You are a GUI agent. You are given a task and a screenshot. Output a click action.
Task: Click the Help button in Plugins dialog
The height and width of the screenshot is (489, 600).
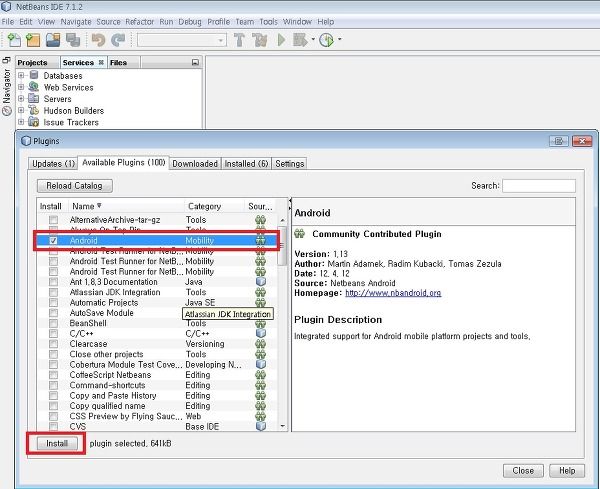(x=567, y=471)
